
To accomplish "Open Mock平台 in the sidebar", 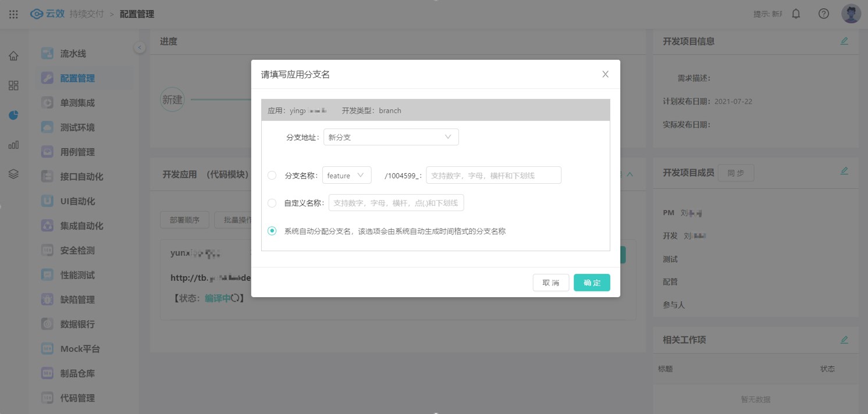I will tap(80, 349).
